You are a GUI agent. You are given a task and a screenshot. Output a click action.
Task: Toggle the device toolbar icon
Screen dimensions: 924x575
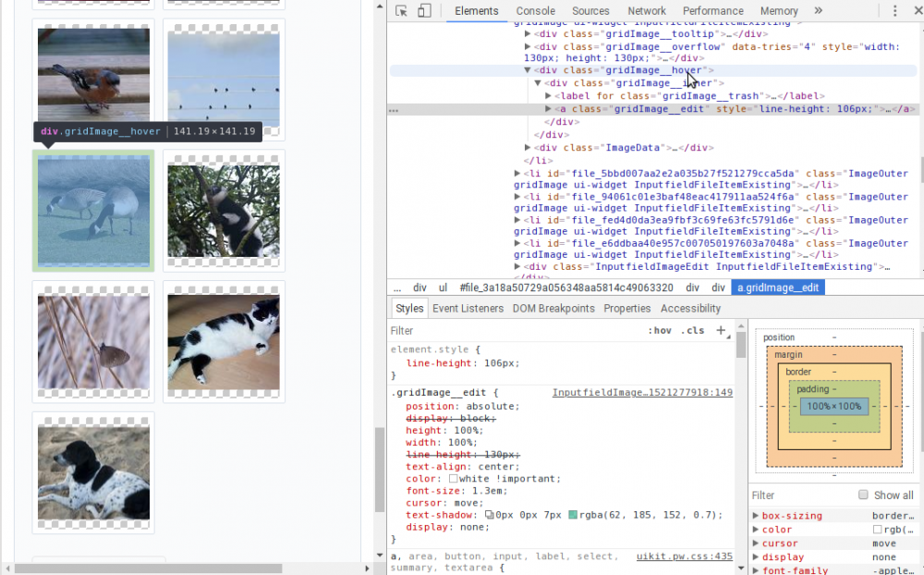[424, 11]
